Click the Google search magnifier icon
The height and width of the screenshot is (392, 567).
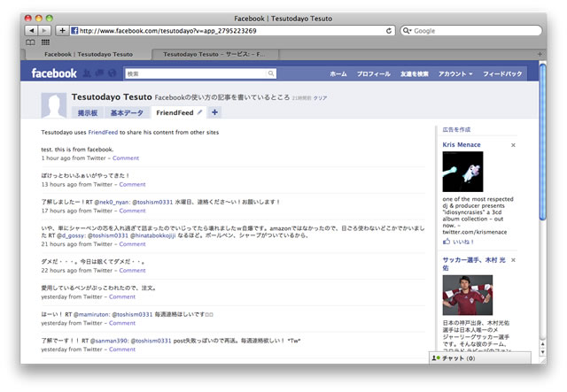(407, 31)
